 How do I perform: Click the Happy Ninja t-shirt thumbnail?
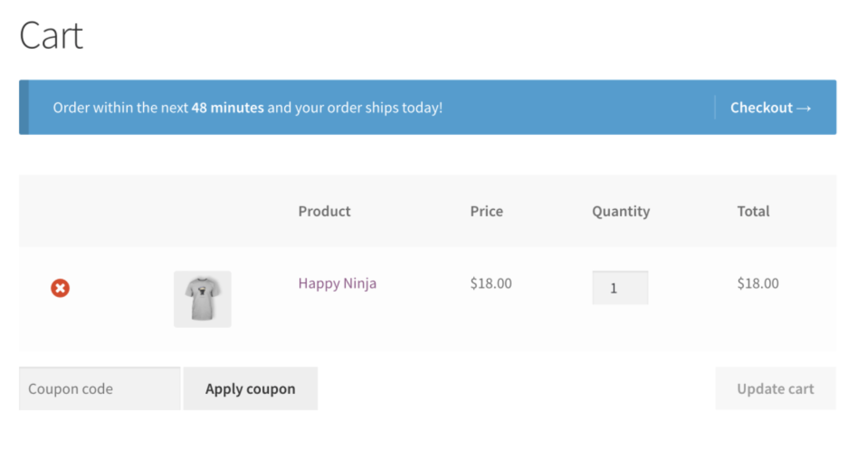pyautogui.click(x=202, y=299)
